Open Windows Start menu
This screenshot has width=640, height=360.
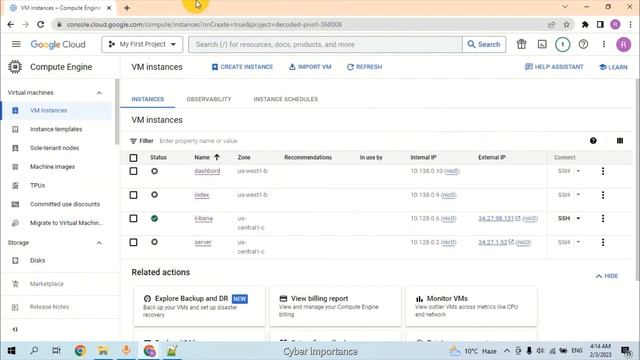coord(11,351)
